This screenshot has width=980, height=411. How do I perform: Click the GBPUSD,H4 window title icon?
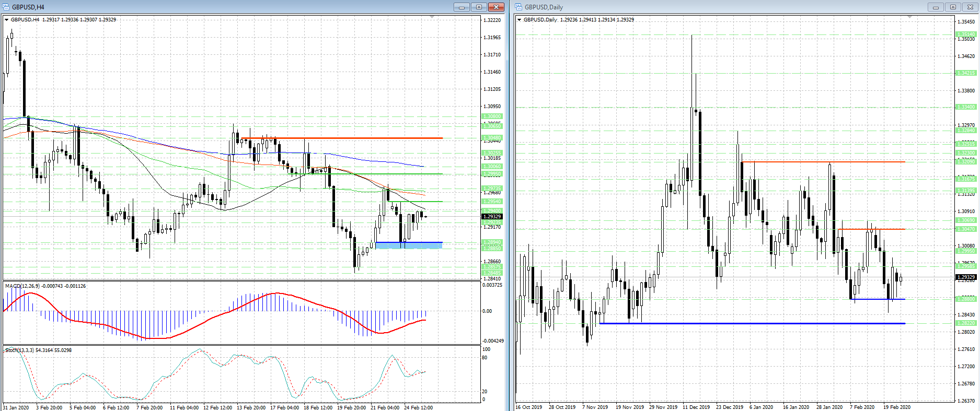coord(6,7)
